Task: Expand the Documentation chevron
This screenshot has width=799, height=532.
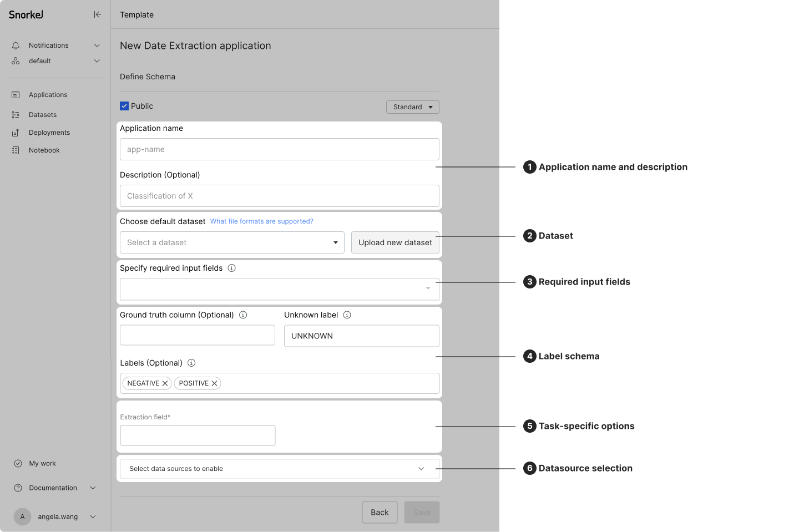Action: coord(93,488)
